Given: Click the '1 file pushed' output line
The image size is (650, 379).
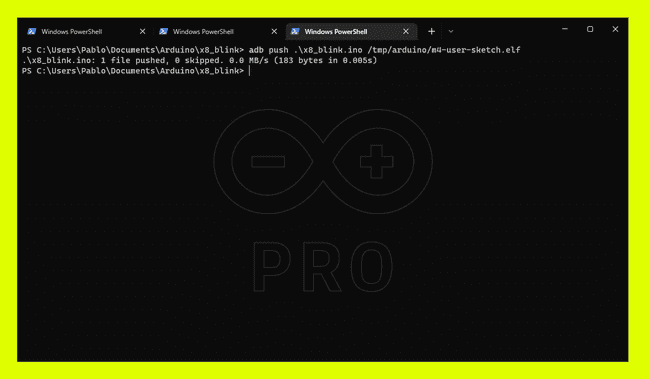Looking at the screenshot, I should coord(199,61).
